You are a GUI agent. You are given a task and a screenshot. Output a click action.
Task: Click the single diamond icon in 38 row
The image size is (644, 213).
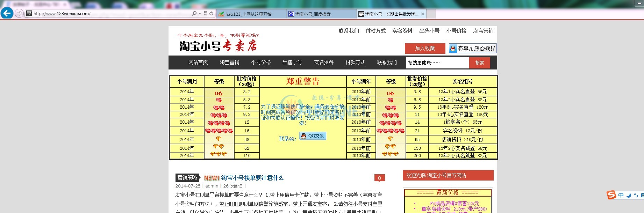[219, 139]
